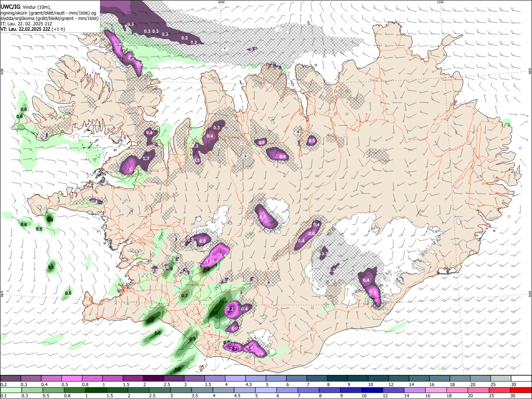Select the pale green 0.1–0.3 rain swatch

coord(11,390)
